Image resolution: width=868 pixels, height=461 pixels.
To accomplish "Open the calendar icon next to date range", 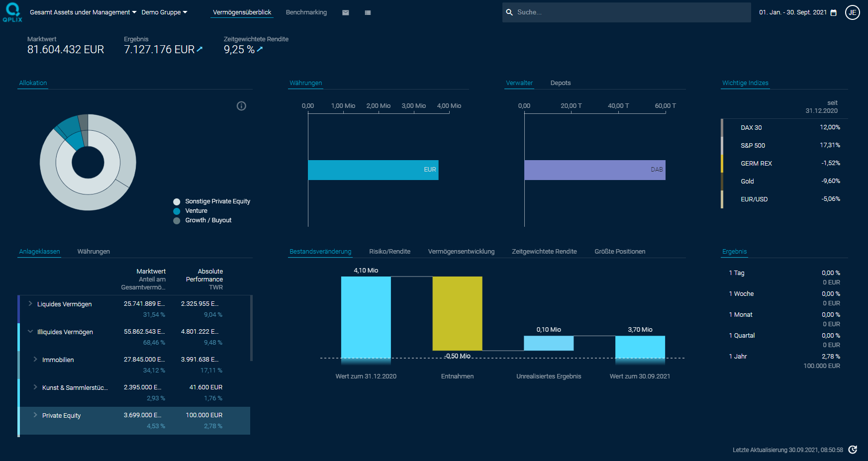I will click(834, 12).
